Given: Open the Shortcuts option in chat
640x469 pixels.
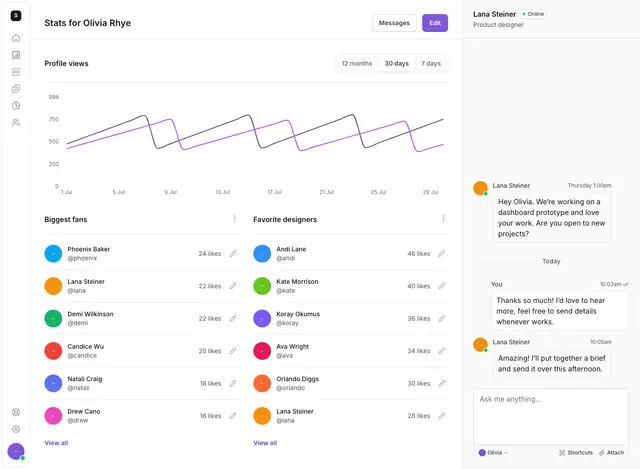Looking at the screenshot, I should tap(576, 452).
